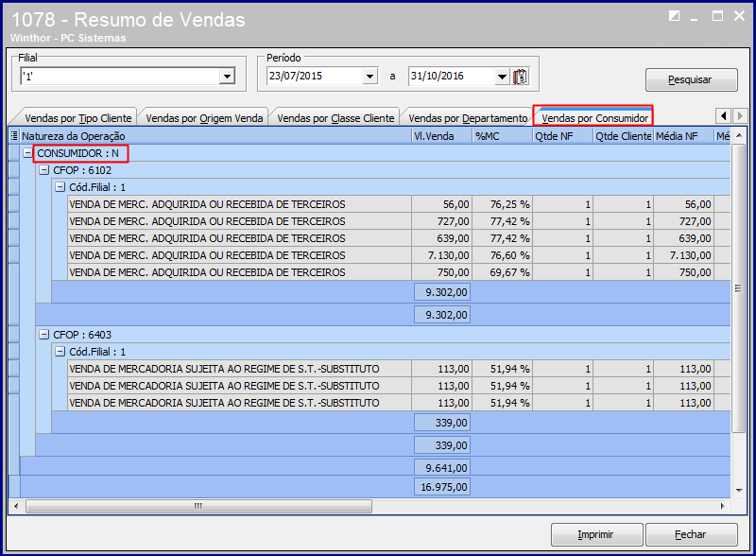This screenshot has width=756, height=556.
Task: Click the vertical scrollbar thumb
Action: [739, 288]
